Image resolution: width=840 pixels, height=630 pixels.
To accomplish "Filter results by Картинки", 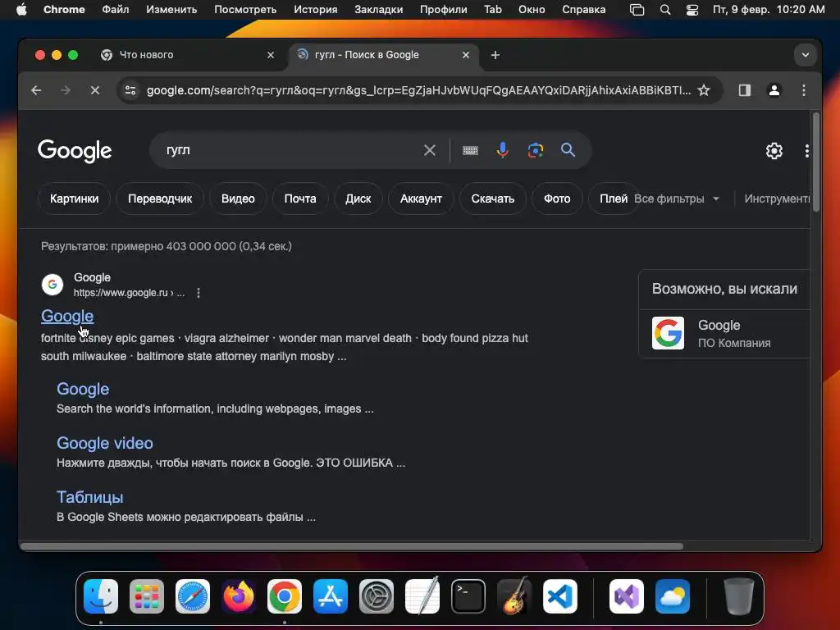I will coord(75,199).
